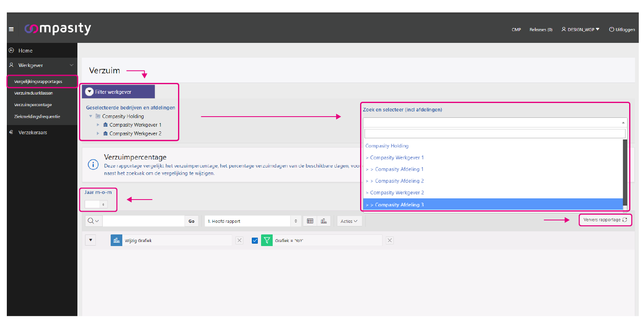The width and height of the screenshot is (644, 331).
Task: Collapse report settings with triangle button
Action: [x=91, y=240]
